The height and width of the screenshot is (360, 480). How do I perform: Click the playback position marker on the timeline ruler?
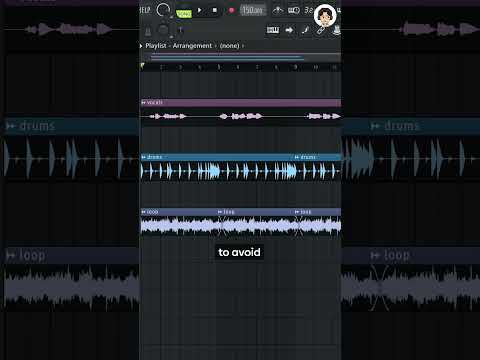point(142,66)
